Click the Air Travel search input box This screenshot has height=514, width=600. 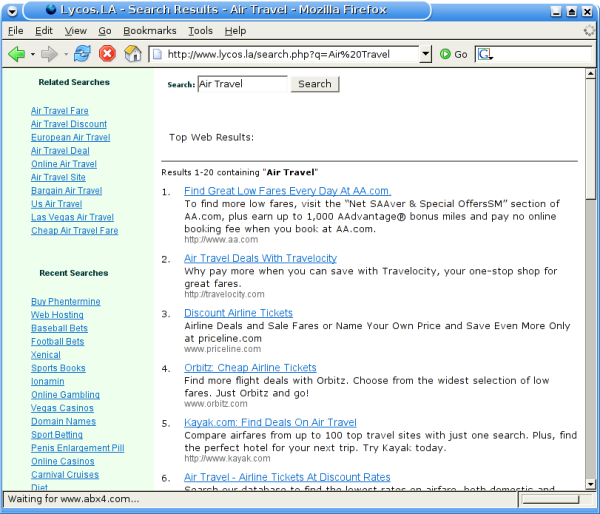[242, 84]
